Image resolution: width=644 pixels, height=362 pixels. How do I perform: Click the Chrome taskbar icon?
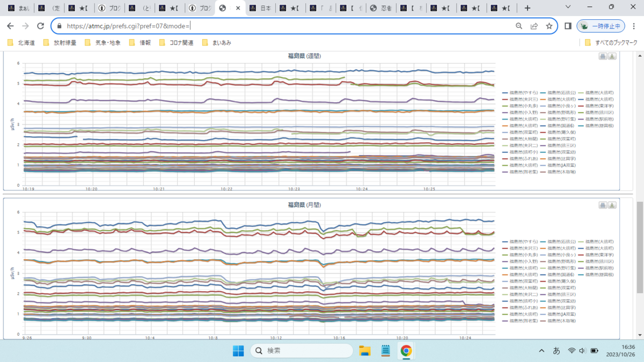406,351
